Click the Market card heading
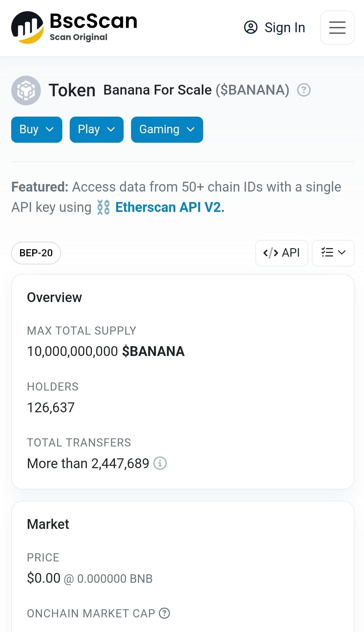This screenshot has height=636, width=364. [48, 524]
